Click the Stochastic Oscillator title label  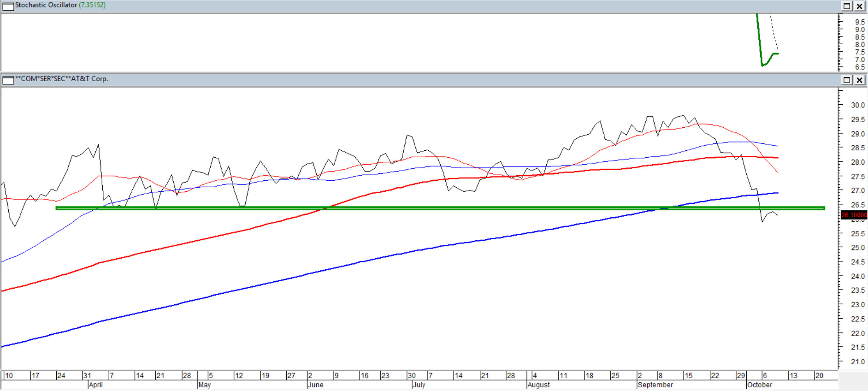point(46,5)
